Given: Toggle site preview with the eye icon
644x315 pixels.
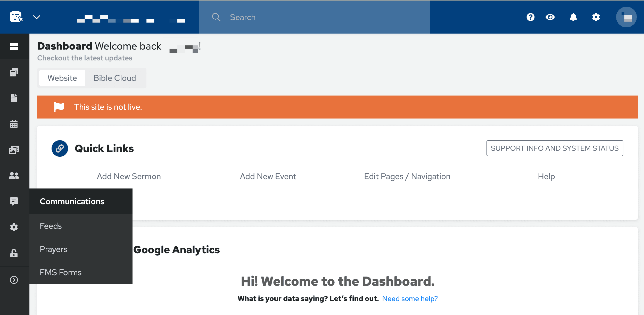Looking at the screenshot, I should pos(550,17).
